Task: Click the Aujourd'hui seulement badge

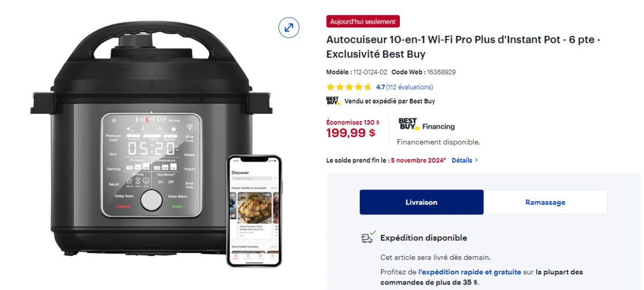Action: point(363,21)
